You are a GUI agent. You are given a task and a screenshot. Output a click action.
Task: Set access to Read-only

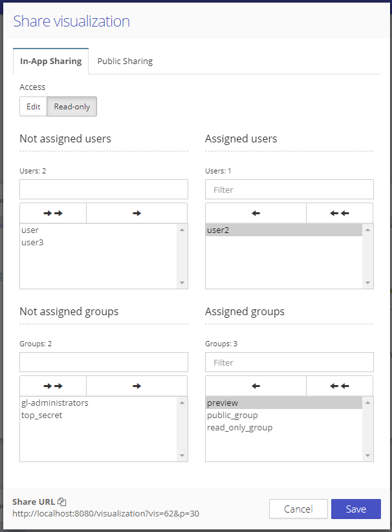click(72, 107)
